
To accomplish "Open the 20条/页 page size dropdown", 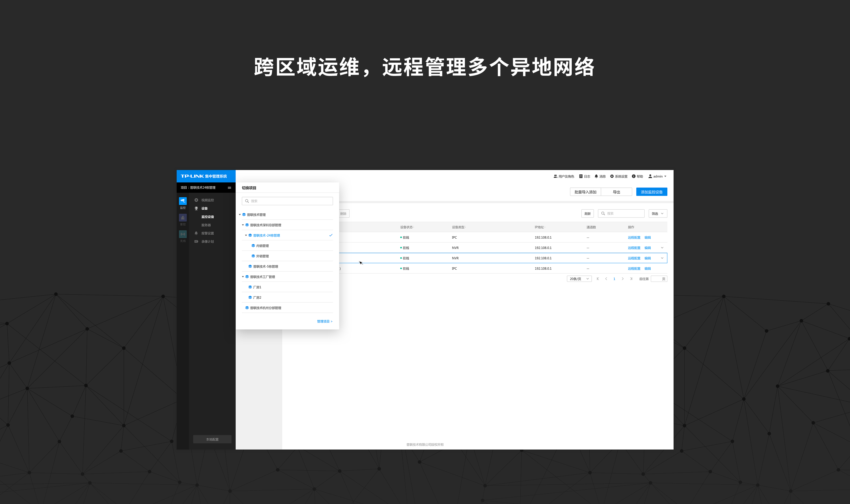I will 579,279.
